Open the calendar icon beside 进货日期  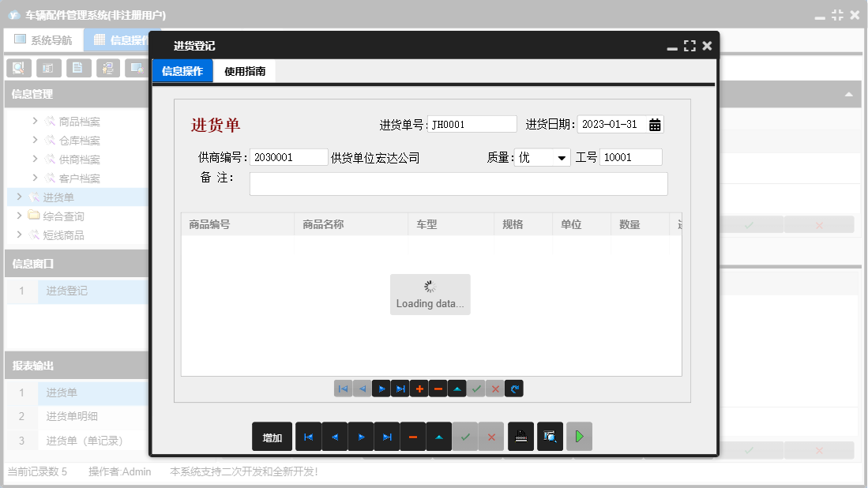[655, 124]
